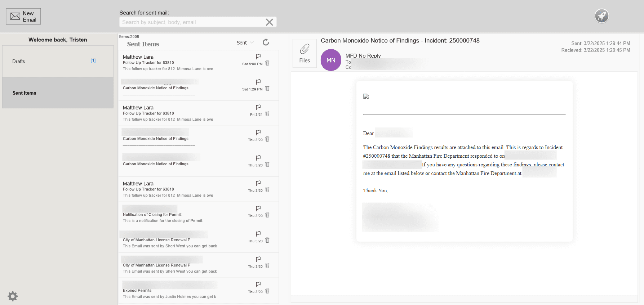Open the Notification of Closing for Permit email
Viewport: 644px width, 305px height.
(198, 215)
